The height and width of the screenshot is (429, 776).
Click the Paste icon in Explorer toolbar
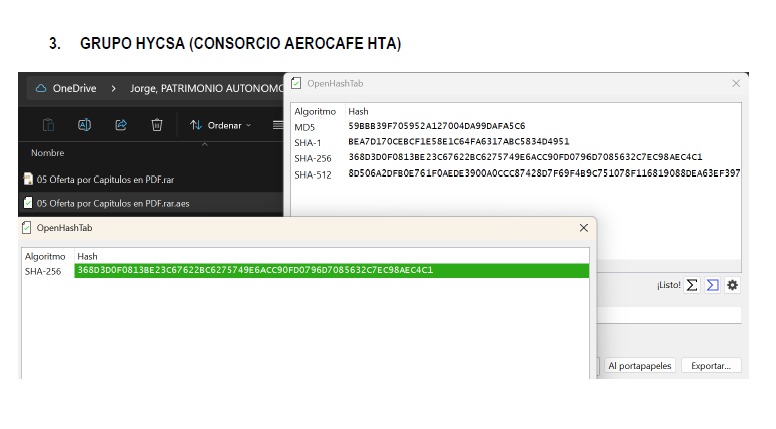tap(48, 125)
